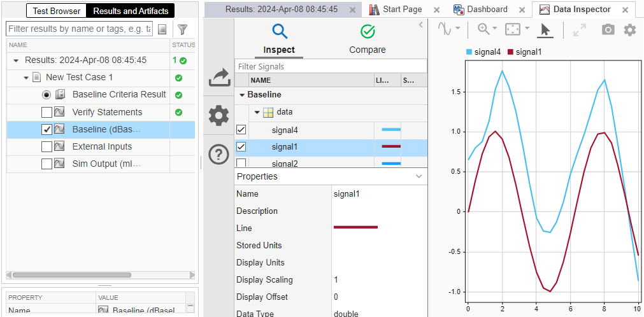Image resolution: width=644 pixels, height=317 pixels.
Task: Collapse the Baseline signal group
Action: point(242,95)
